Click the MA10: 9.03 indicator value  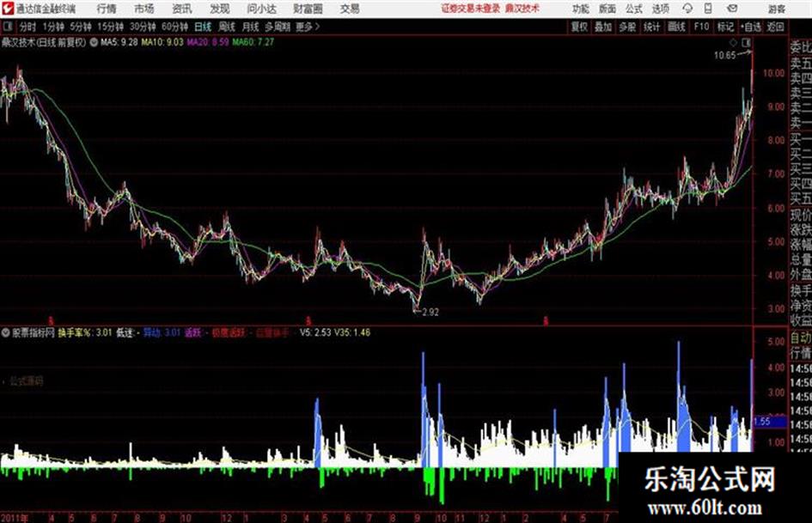[162, 42]
